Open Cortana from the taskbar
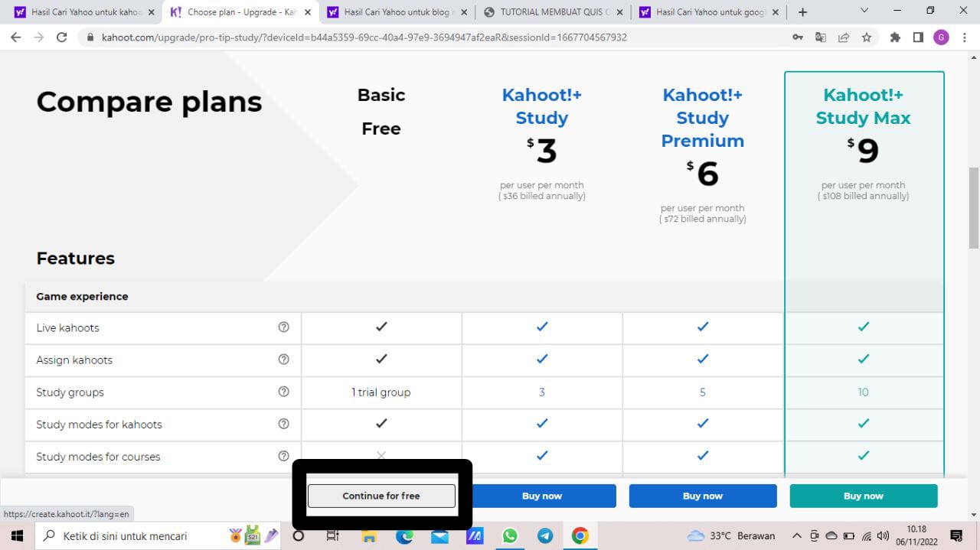 coord(299,535)
